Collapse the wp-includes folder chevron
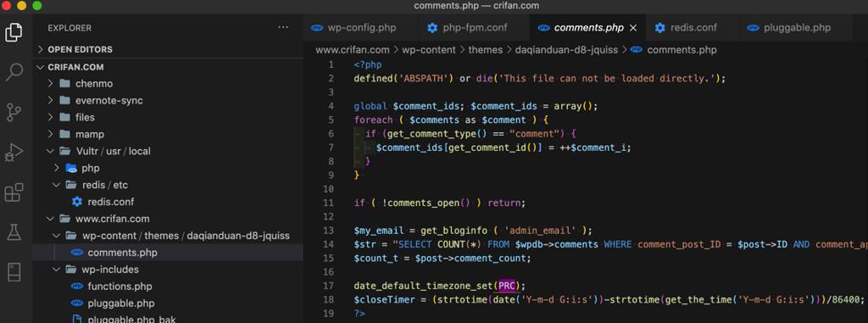Image resolution: width=868 pixels, height=323 pixels. click(57, 270)
